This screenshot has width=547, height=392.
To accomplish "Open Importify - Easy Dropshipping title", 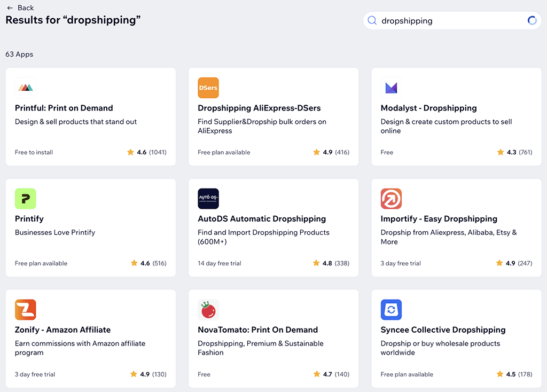I will point(439,219).
